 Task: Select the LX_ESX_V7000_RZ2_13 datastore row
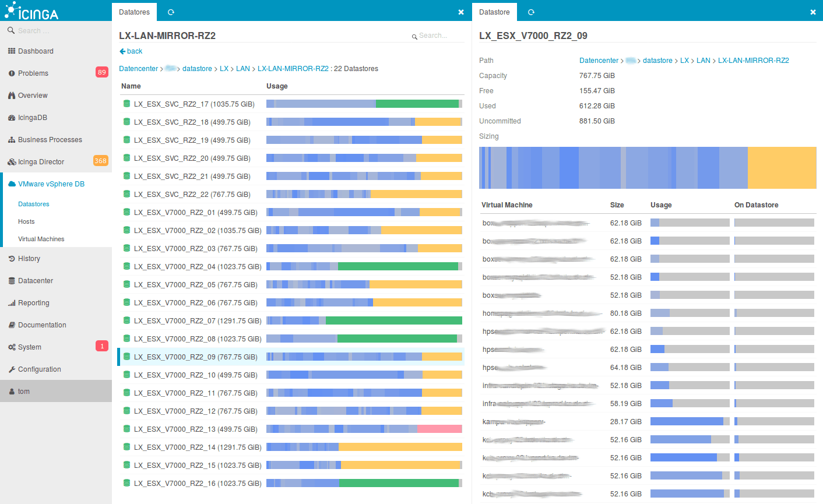pos(291,429)
